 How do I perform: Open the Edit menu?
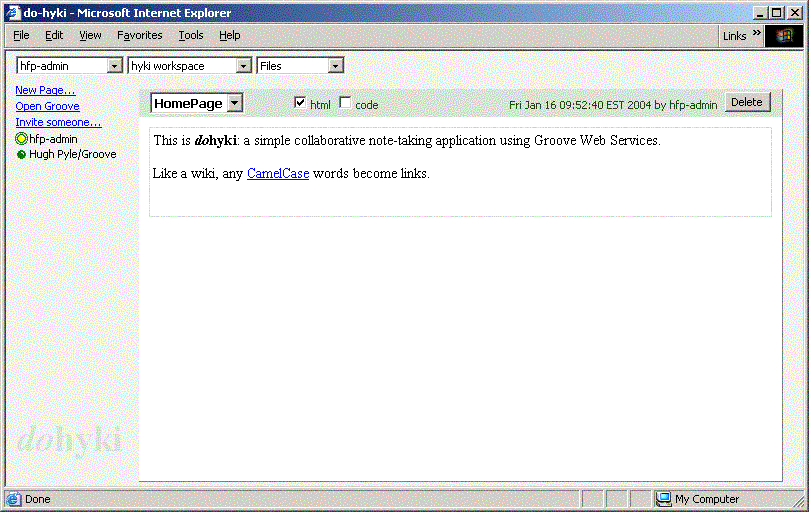tap(54, 35)
